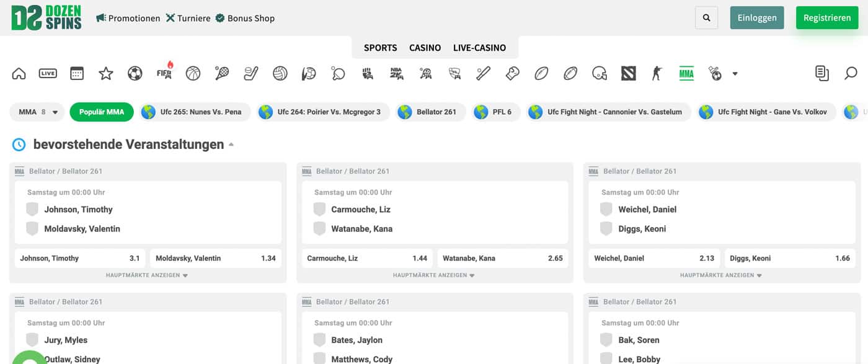The height and width of the screenshot is (364, 868).
Task: Select the volleyball sport icon
Action: click(x=280, y=74)
